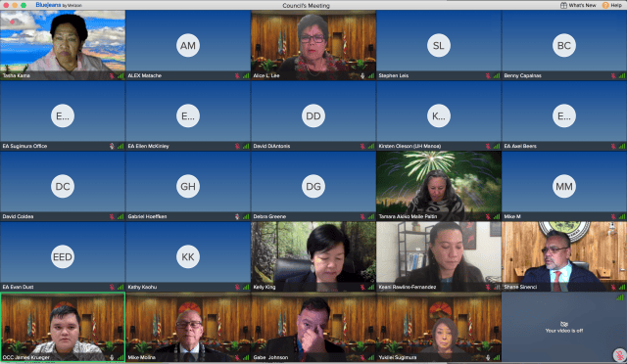Click the What's New gift icon
The image size is (627, 364).
coord(563,5)
